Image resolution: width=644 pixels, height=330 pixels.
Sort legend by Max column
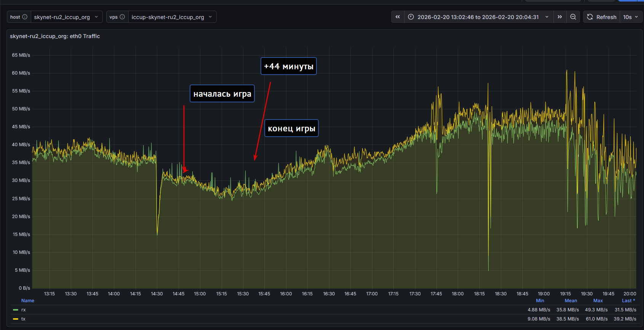(598, 301)
